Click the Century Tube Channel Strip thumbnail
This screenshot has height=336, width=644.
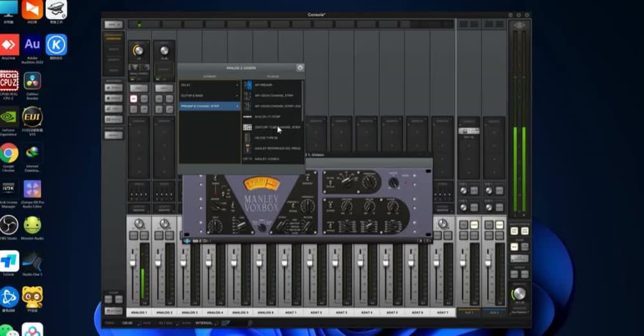(x=248, y=128)
